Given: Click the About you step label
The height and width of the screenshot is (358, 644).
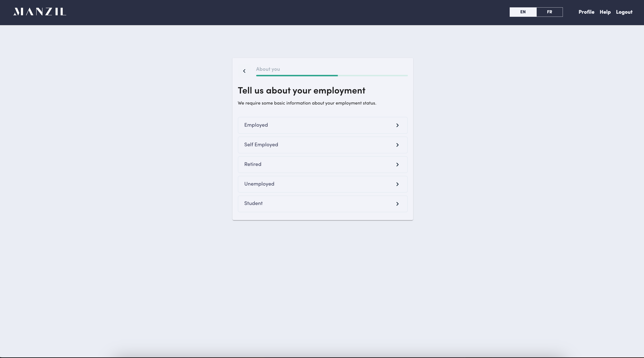Looking at the screenshot, I should [268, 69].
